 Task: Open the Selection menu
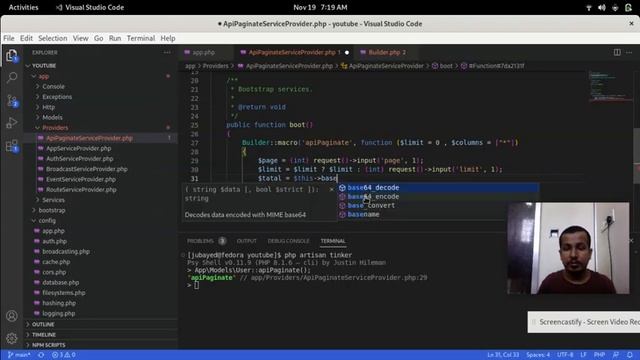(53, 38)
